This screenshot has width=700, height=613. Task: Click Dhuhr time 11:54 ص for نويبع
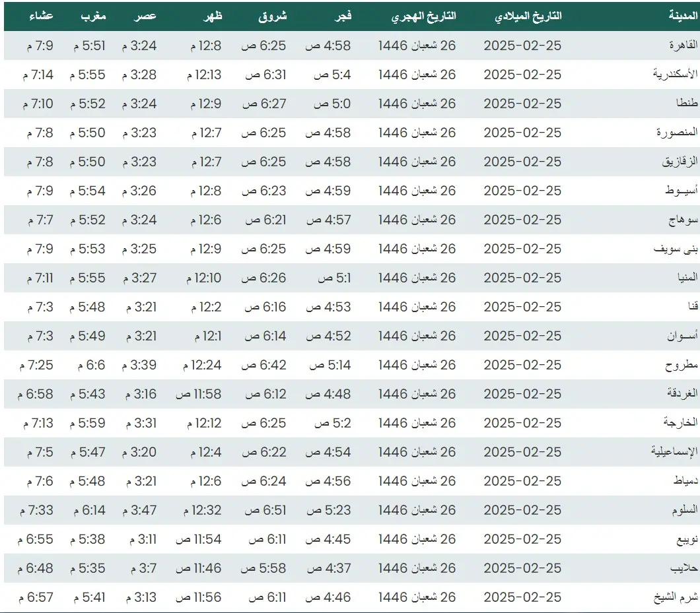[199, 539]
